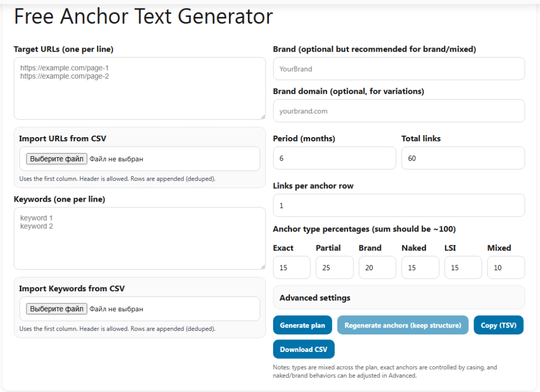Click the LSI percentage field
This screenshot has height=392, width=540.
pos(463,267)
